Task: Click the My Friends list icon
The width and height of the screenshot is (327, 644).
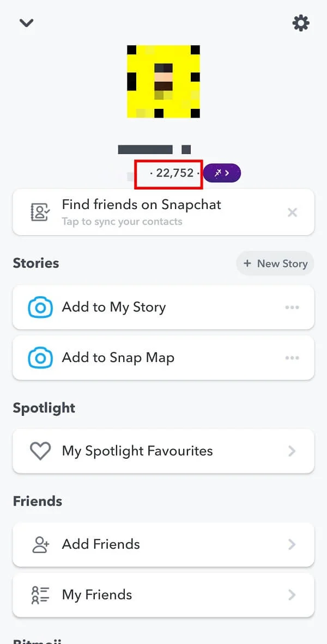Action: pyautogui.click(x=39, y=594)
